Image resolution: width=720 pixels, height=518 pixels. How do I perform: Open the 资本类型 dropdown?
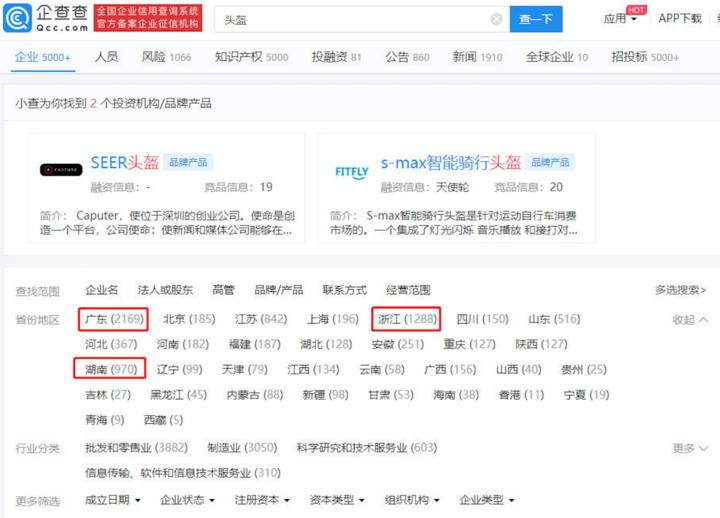coord(337,500)
